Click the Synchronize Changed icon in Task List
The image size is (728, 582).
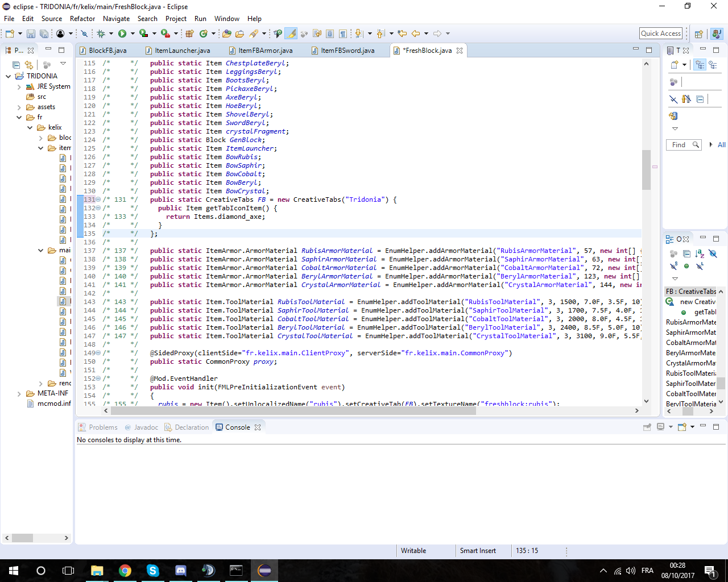673,116
